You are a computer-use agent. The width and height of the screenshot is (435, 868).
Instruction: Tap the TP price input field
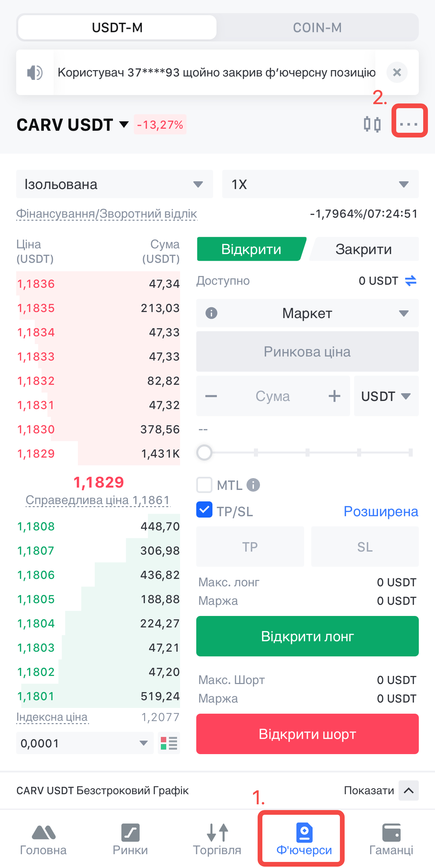tap(250, 547)
